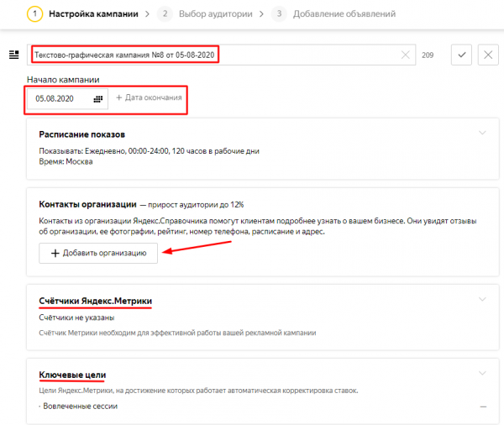Click the Контакты организации heading

[x=87, y=204]
